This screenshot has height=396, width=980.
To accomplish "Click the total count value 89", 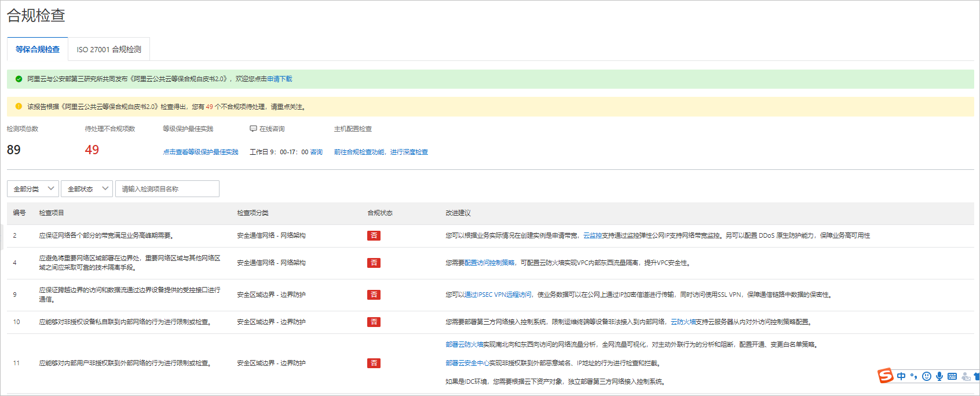I will click(14, 150).
